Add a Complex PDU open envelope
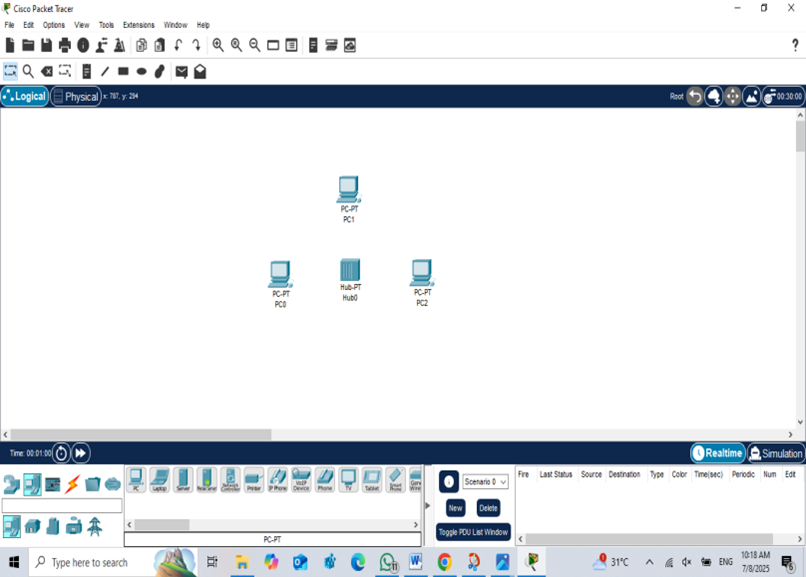The width and height of the screenshot is (806, 577). (200, 71)
